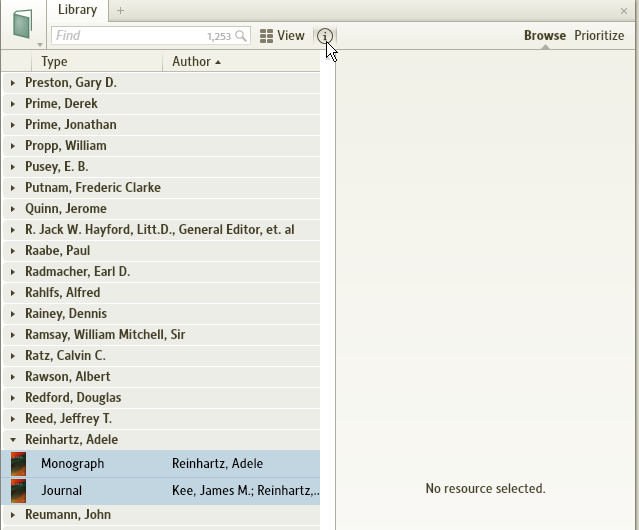The height and width of the screenshot is (530, 639).
Task: Click the 'Quinn, Jerome' author name
Action: pos(66,209)
